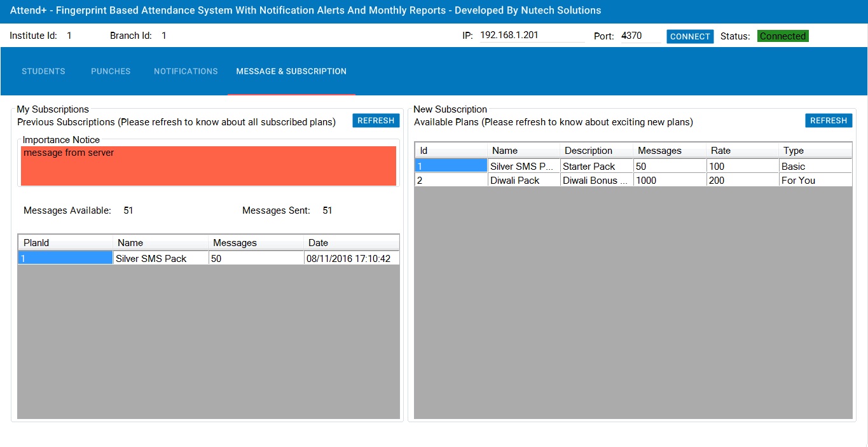The height and width of the screenshot is (447, 868).
Task: Click the 'For You' type cell
Action: (x=815, y=180)
